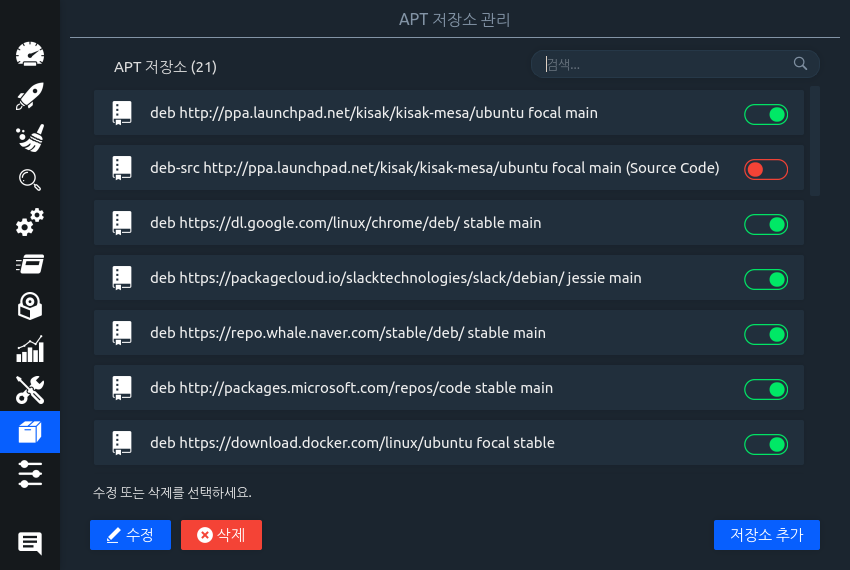
Task: Click the 저장소 추가 add repository button
Action: point(766,535)
